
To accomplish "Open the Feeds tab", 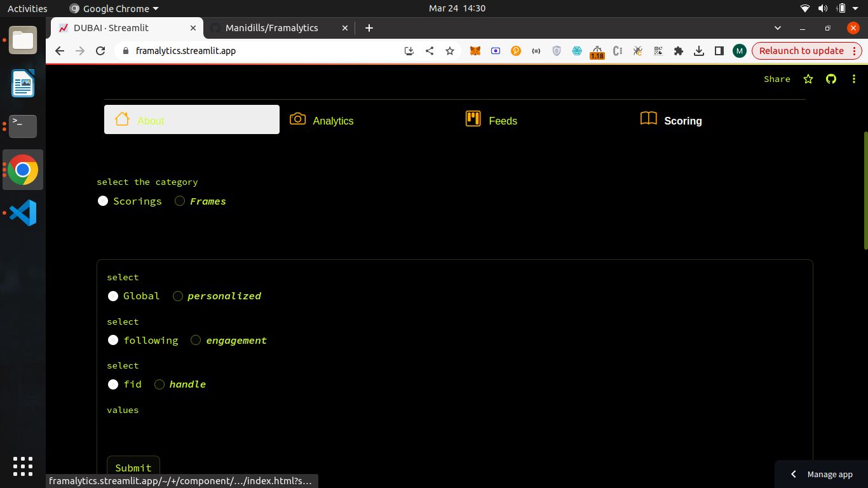I will click(x=542, y=119).
